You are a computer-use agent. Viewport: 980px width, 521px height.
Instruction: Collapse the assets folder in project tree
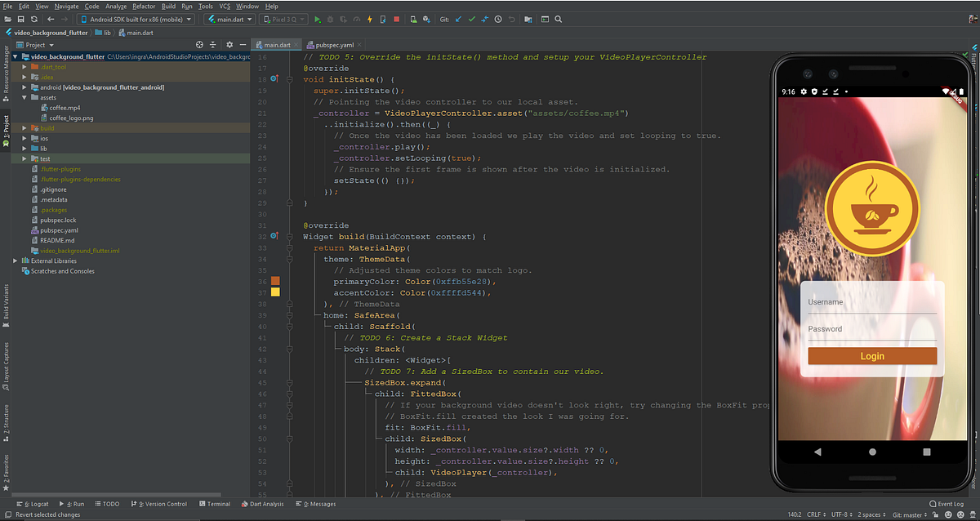(x=24, y=97)
